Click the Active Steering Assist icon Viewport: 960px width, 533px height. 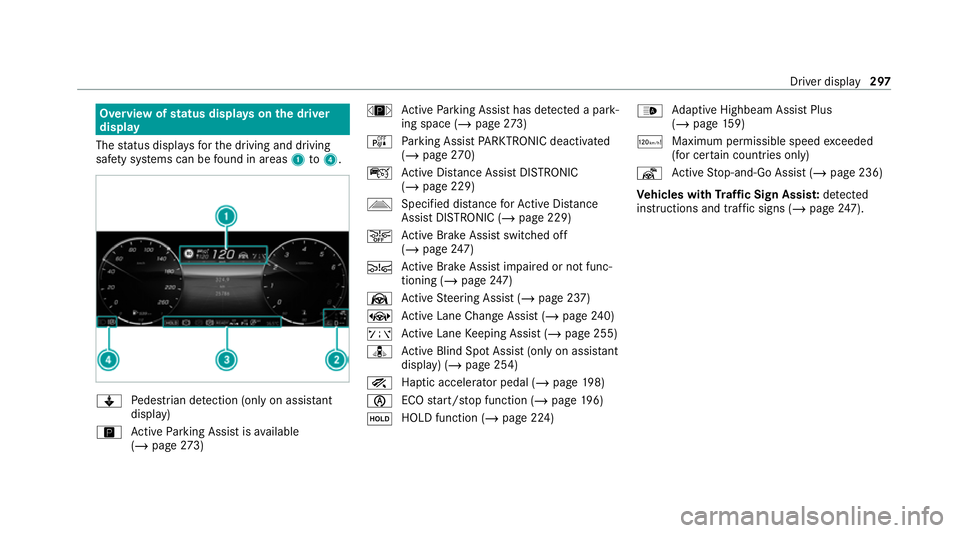click(379, 299)
